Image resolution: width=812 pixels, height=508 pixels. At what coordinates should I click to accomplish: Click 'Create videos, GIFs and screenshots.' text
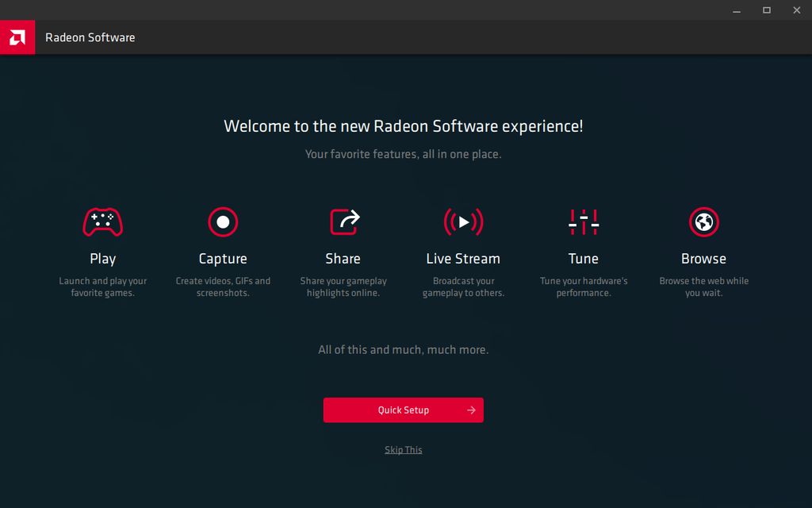click(223, 287)
